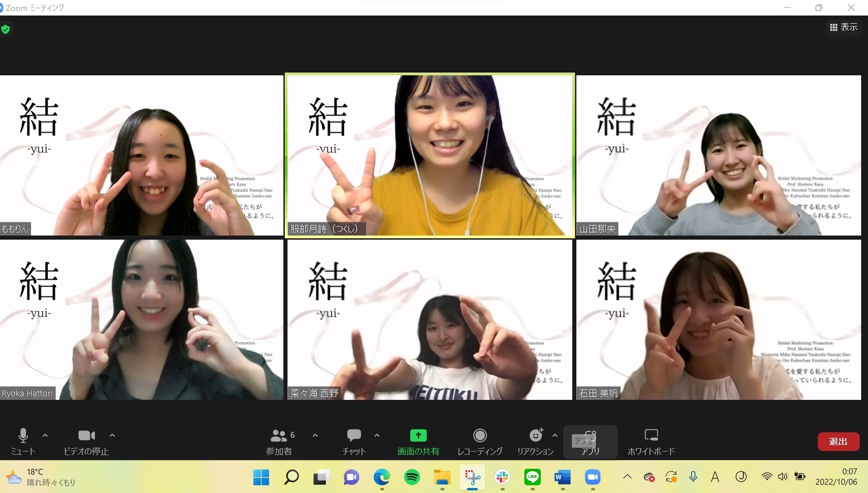
Task: Open LINE from taskbar
Action: click(x=532, y=477)
